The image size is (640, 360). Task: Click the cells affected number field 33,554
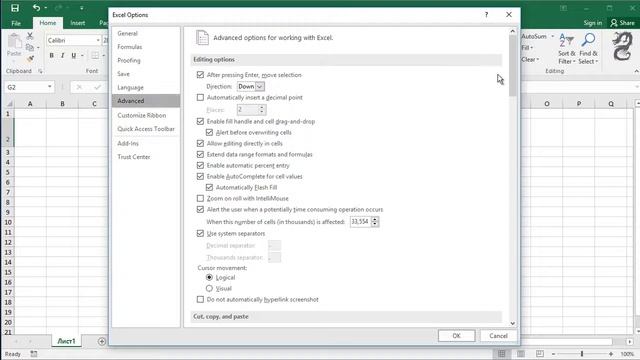coord(360,222)
